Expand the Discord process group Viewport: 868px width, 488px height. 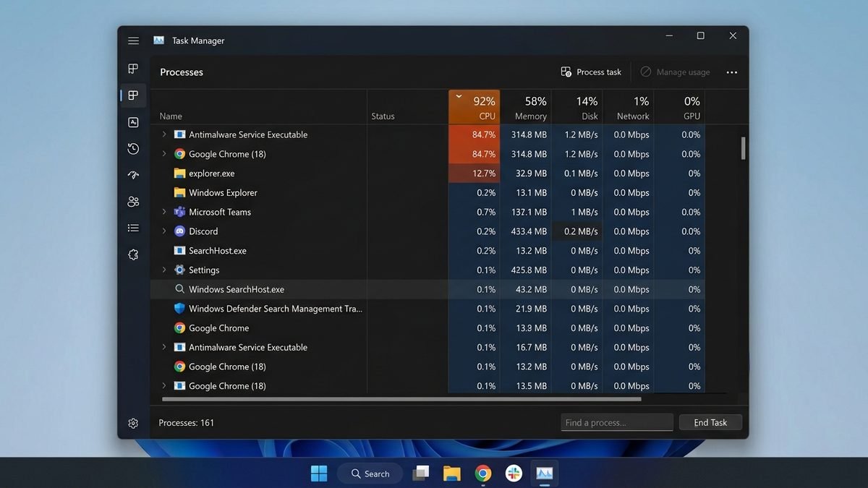[x=164, y=231]
